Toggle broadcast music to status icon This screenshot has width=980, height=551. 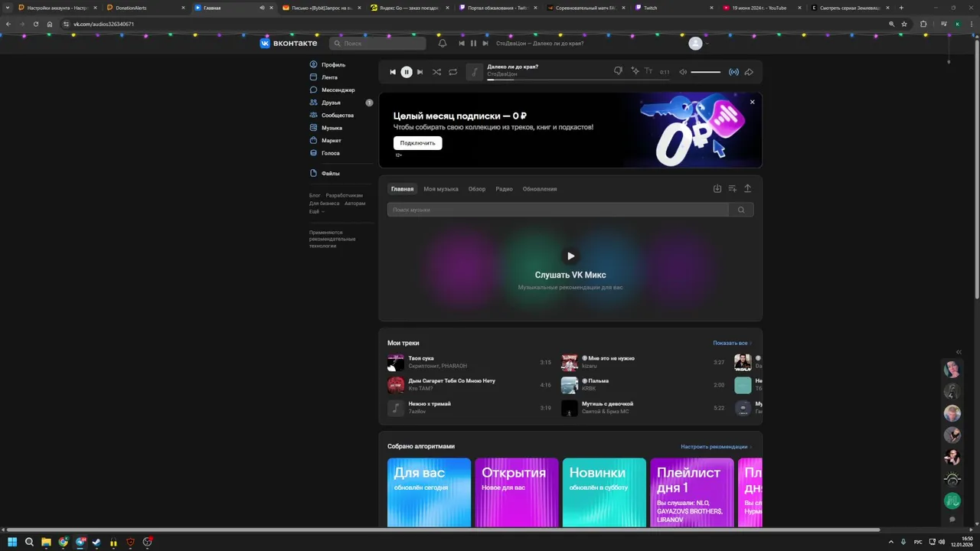pos(733,72)
